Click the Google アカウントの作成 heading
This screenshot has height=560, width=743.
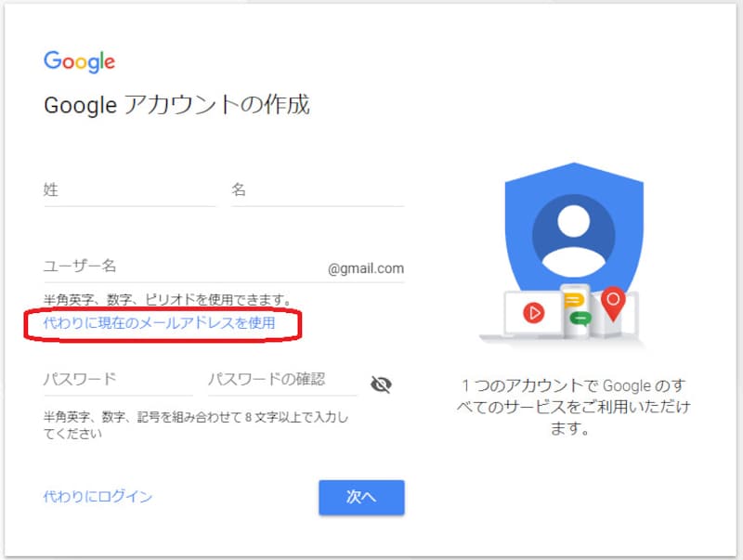[x=178, y=106]
